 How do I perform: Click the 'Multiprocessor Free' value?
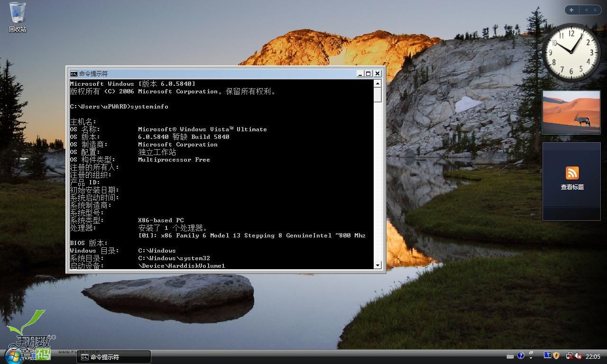tap(174, 160)
